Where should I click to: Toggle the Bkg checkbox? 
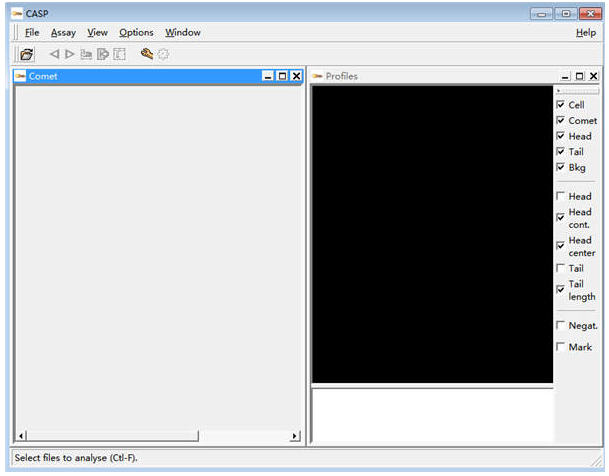(x=560, y=167)
